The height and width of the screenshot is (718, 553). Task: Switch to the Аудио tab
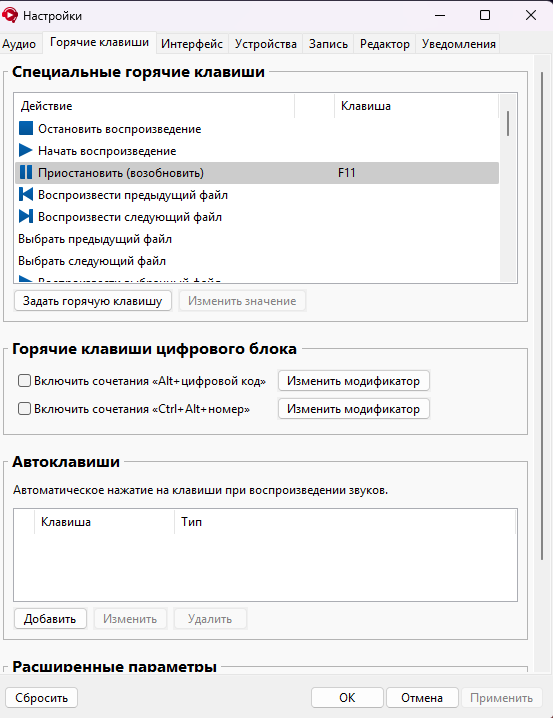19,44
